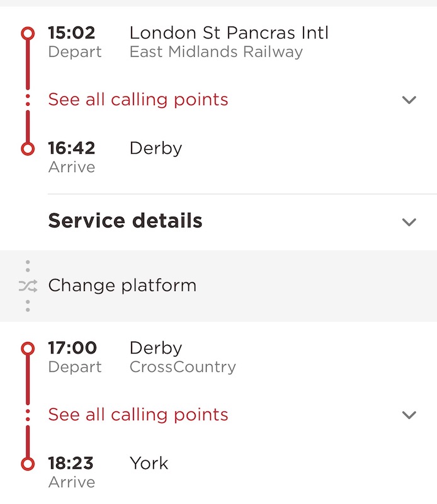Tap the London St Pancras Intl station name

point(229,33)
